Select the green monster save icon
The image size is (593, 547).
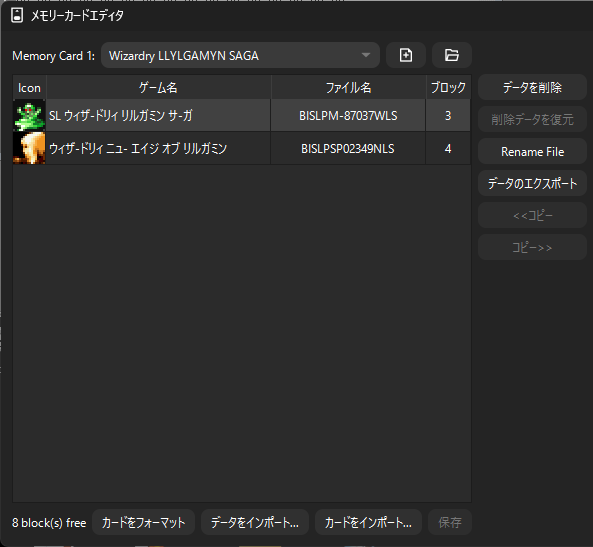pos(29,115)
